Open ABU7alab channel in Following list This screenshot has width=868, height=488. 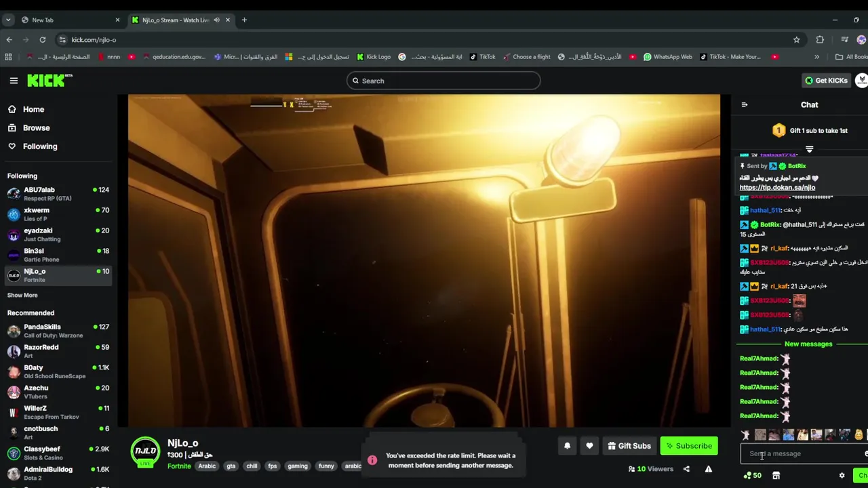pyautogui.click(x=58, y=194)
